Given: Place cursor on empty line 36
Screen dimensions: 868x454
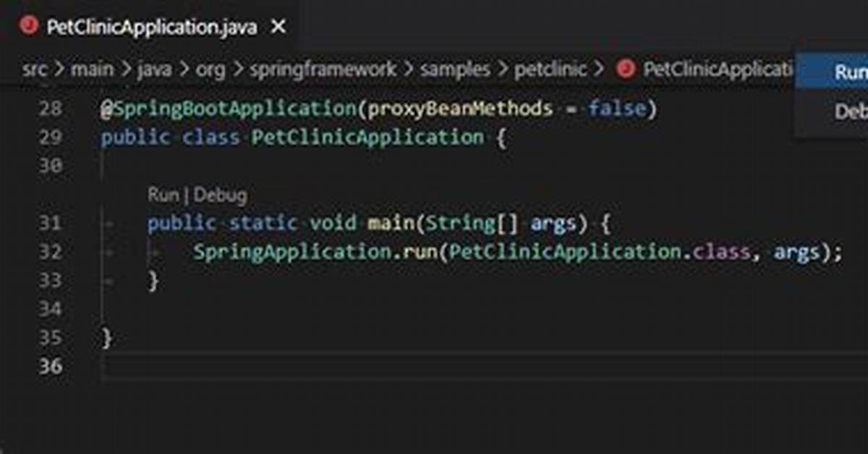Looking at the screenshot, I should click(485, 366).
